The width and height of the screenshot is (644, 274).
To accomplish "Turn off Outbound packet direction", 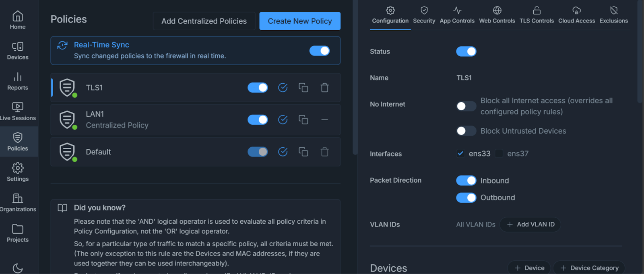I will point(466,198).
